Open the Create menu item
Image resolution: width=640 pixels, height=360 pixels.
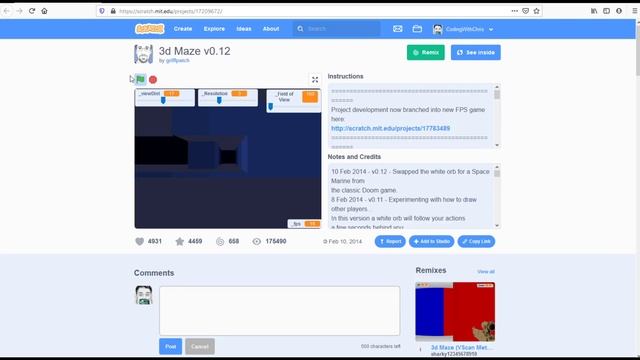pos(183,29)
